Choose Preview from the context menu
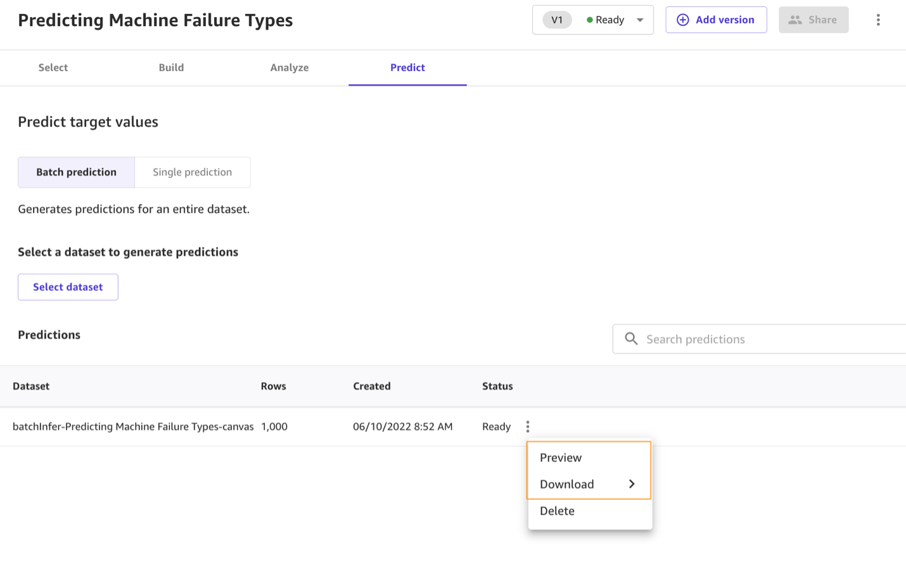 coord(561,457)
